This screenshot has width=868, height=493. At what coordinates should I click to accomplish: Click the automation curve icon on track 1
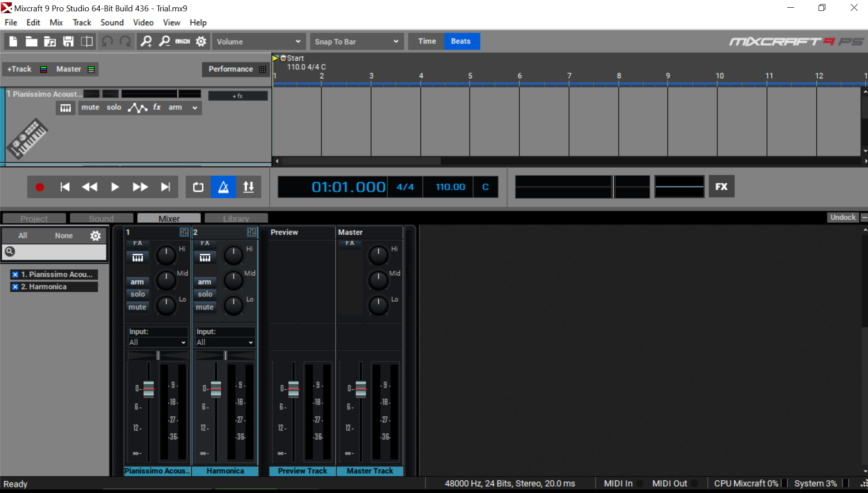(x=137, y=108)
